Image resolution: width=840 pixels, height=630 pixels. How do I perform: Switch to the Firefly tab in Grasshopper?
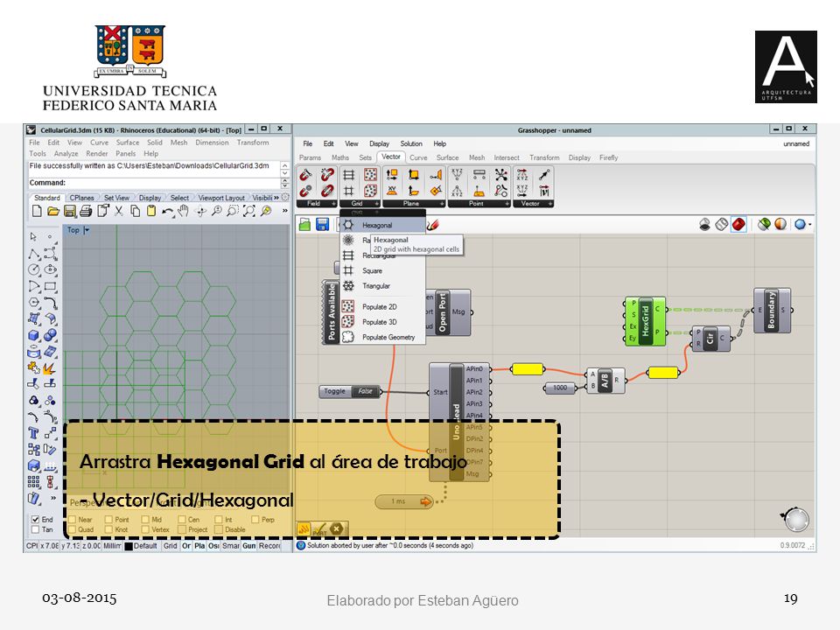(609, 158)
